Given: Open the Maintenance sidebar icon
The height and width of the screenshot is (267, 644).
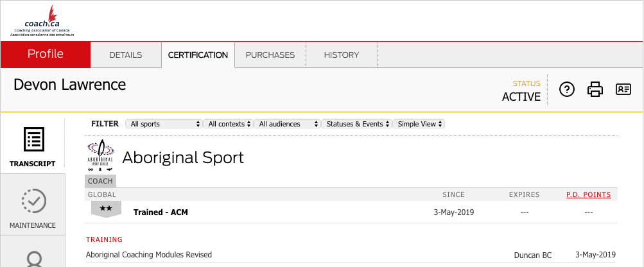Looking at the screenshot, I should point(32,208).
